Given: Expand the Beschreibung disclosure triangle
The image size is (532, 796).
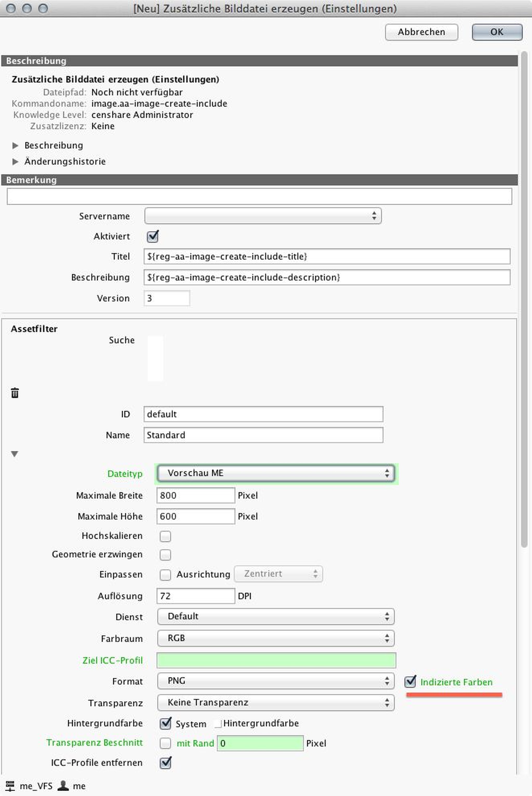Looking at the screenshot, I should click(x=15, y=145).
